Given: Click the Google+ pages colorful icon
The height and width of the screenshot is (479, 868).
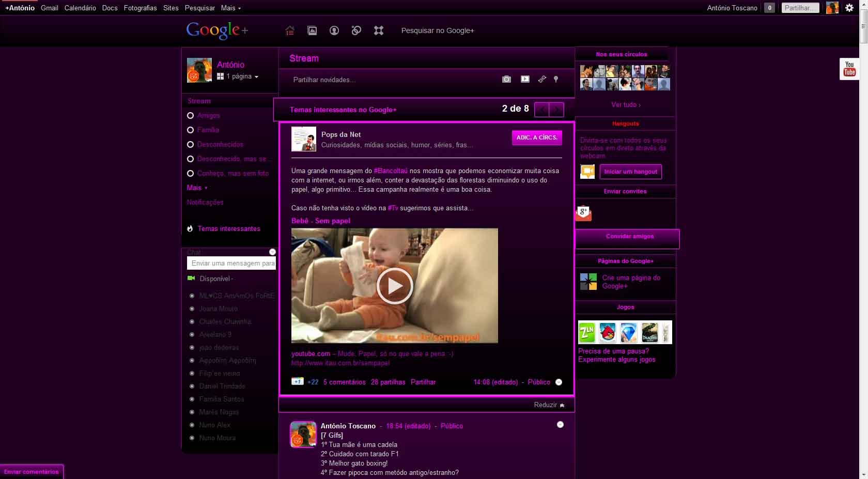Looking at the screenshot, I should pos(588,282).
